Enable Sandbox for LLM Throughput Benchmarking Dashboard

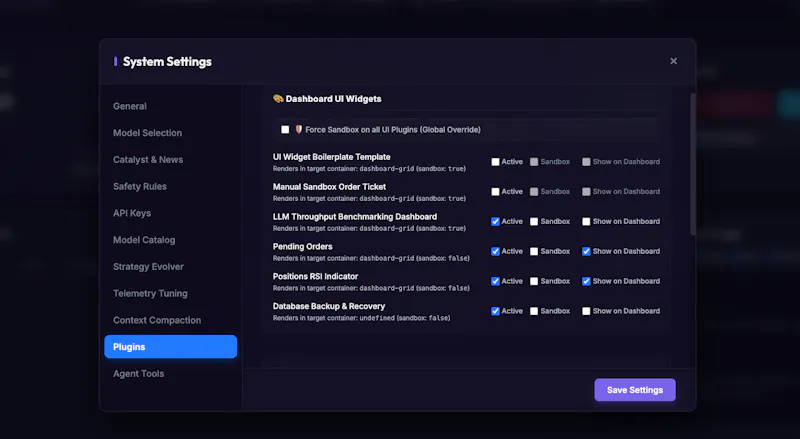point(534,222)
